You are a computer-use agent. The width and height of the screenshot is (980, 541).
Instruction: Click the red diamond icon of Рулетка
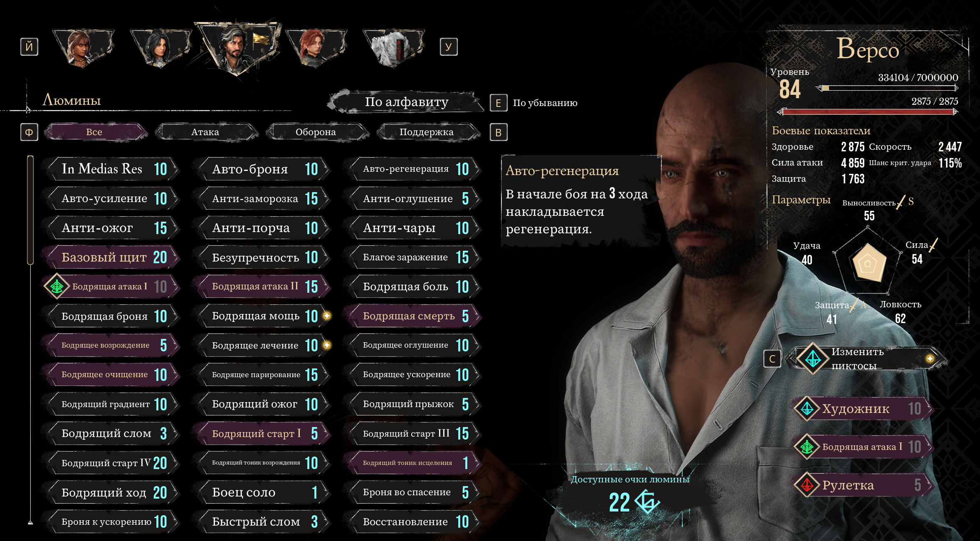[x=807, y=485]
